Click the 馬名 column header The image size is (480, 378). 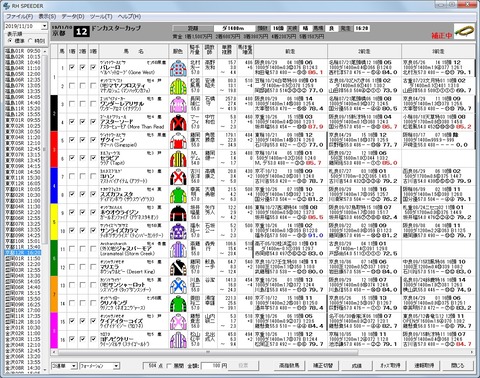(134, 51)
